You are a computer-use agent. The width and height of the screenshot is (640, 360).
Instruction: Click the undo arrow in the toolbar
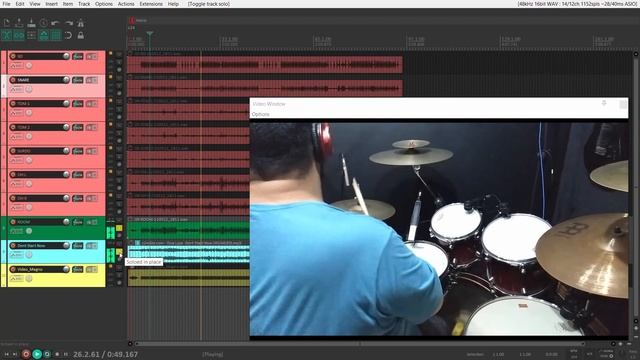pyautogui.click(x=56, y=23)
